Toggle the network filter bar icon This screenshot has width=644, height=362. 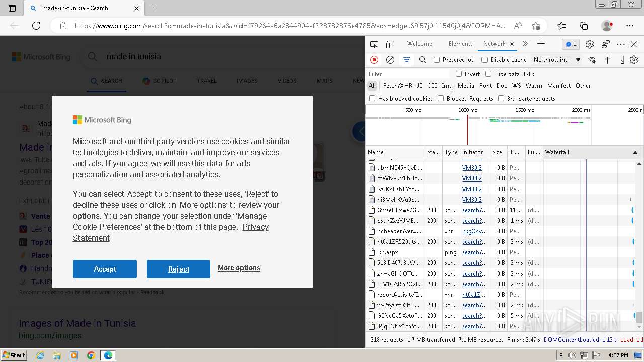(x=406, y=60)
